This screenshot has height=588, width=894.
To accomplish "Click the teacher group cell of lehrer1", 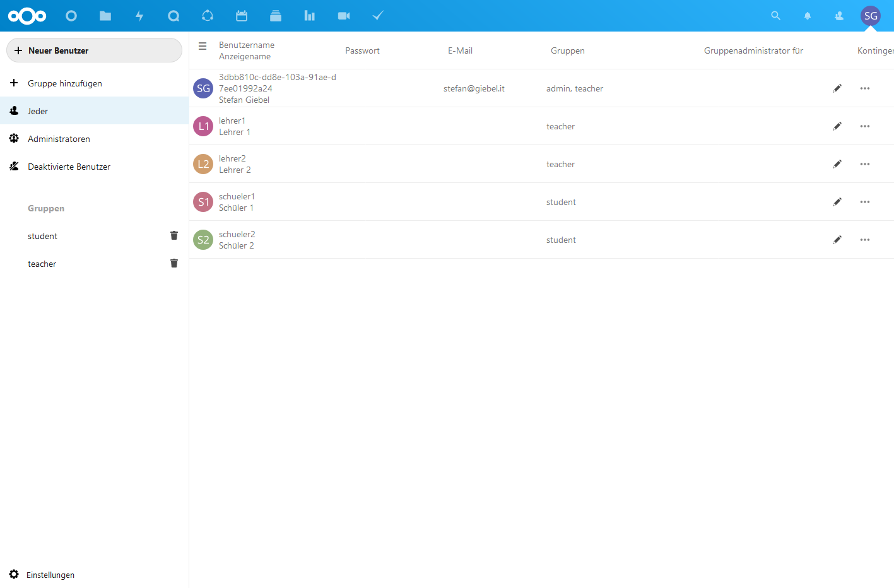I will pos(560,126).
